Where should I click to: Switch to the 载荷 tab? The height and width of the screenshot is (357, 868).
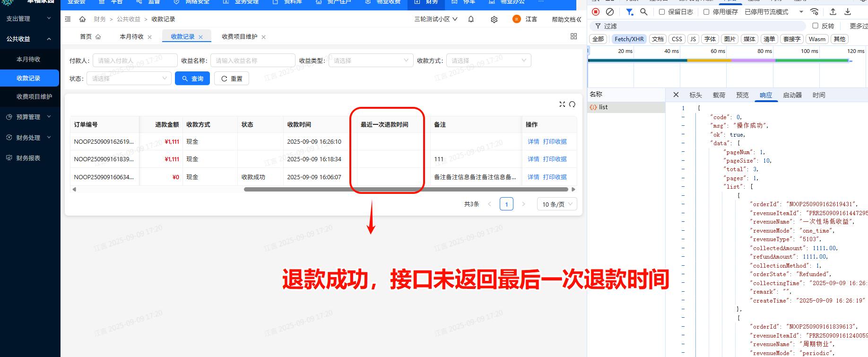coord(719,95)
